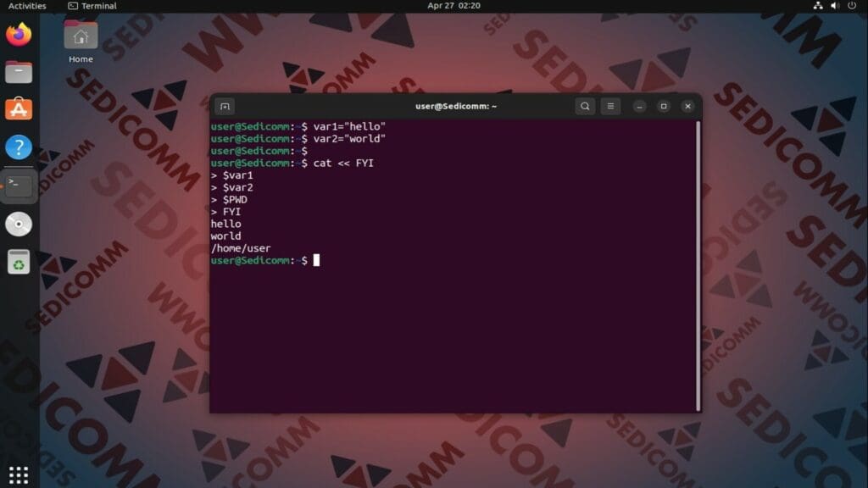This screenshot has width=868, height=488.
Task: Open the Terminal app menu in top bar
Action: (92, 6)
